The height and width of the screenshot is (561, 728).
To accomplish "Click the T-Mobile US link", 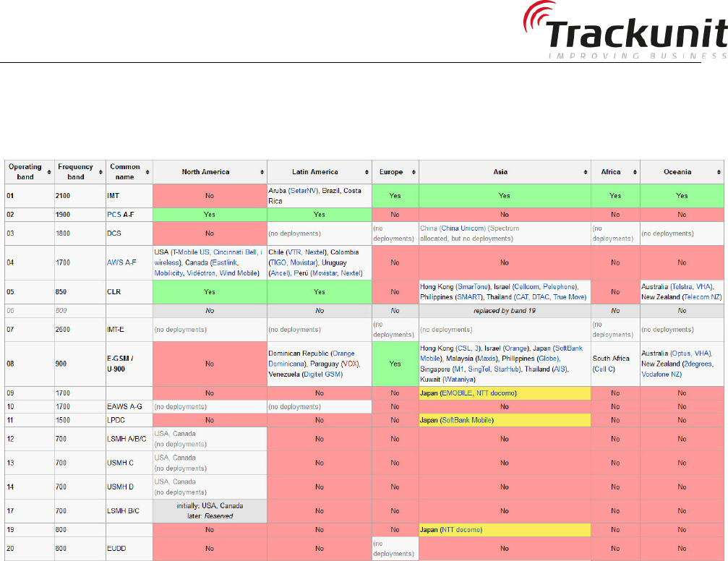I will coord(191,252).
